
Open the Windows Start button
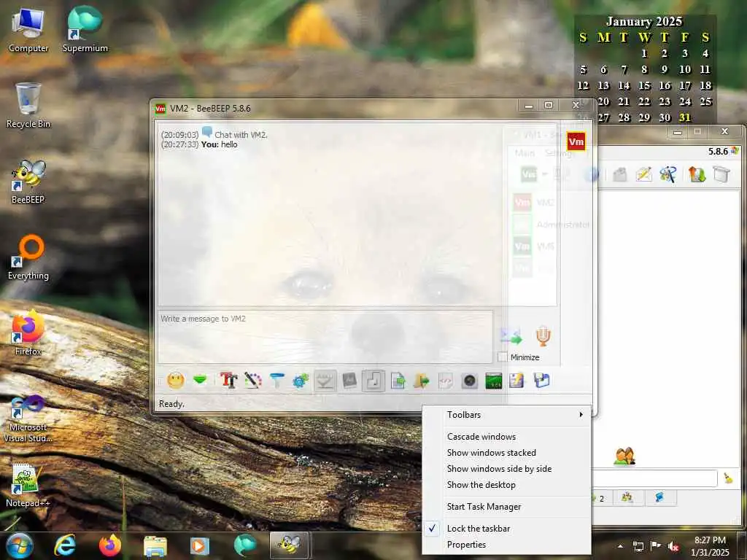[x=20, y=545]
